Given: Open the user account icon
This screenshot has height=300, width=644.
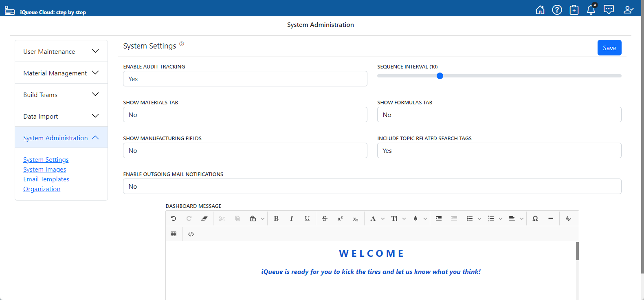Looking at the screenshot, I should (629, 10).
